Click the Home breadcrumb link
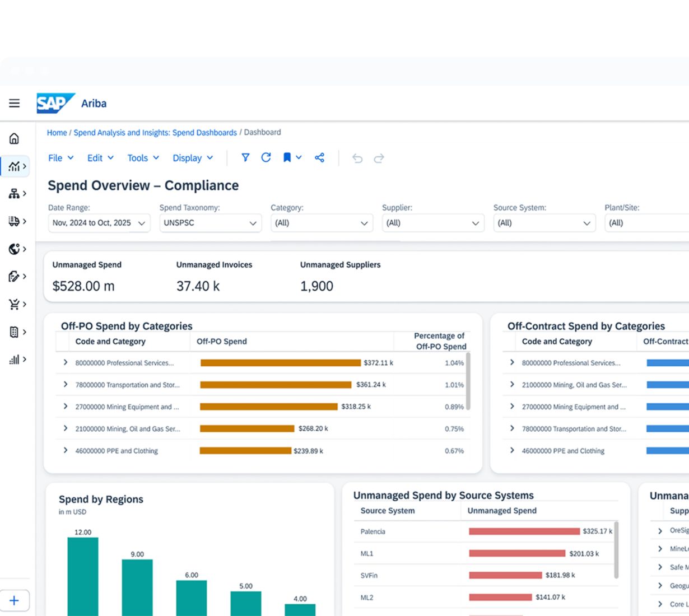Viewport: 689px width, 616px height. pos(57,133)
